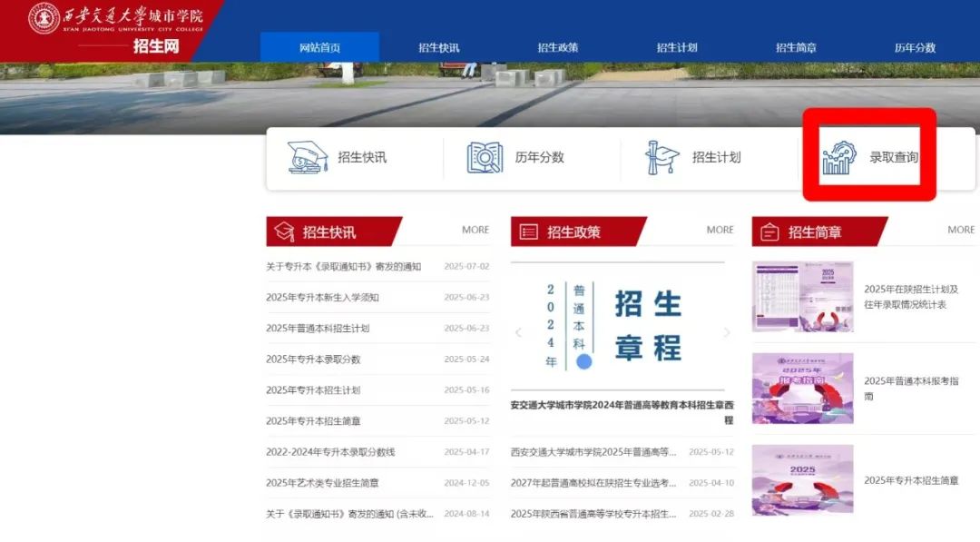Open the 2025年专升本新生入学须知 notice
The height and width of the screenshot is (542, 980).
tap(327, 297)
